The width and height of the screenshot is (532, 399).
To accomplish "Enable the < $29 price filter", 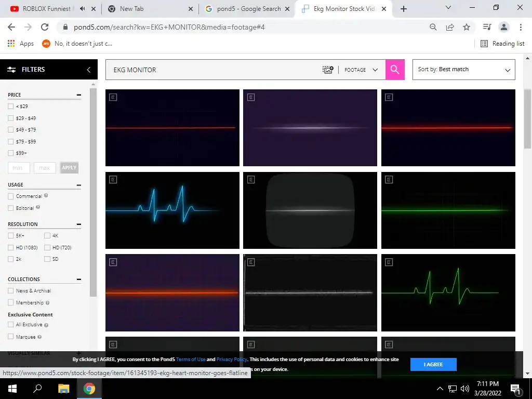I will click(x=10, y=106).
